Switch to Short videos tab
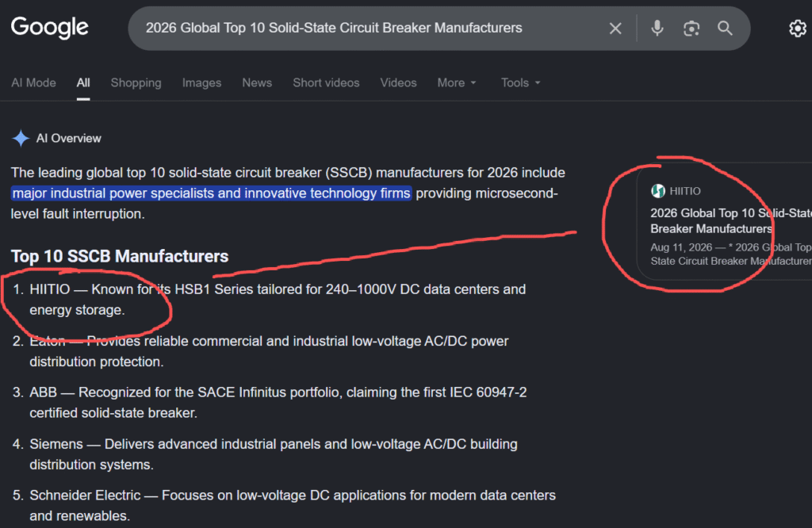This screenshot has width=812, height=528. tap(326, 82)
